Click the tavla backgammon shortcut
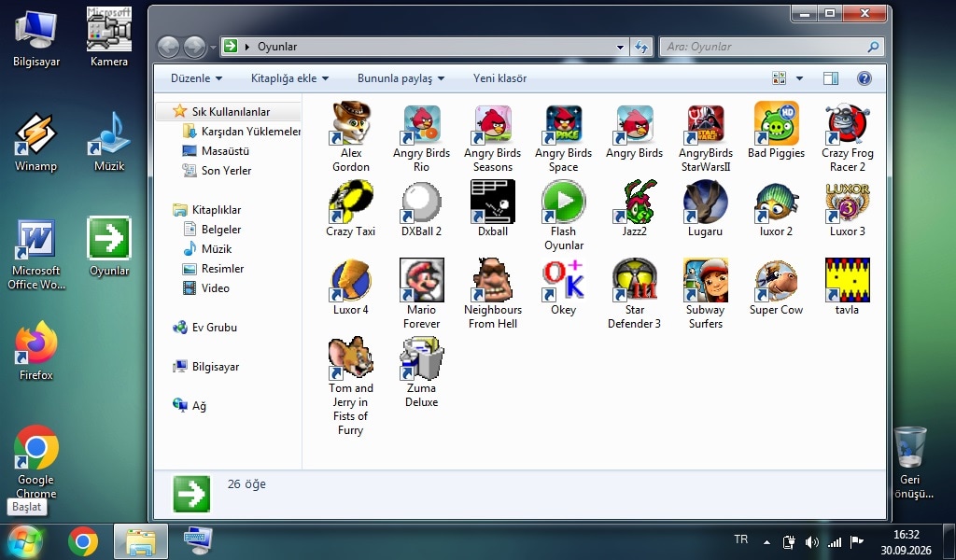Image resolution: width=956 pixels, height=560 pixels. pos(848,287)
